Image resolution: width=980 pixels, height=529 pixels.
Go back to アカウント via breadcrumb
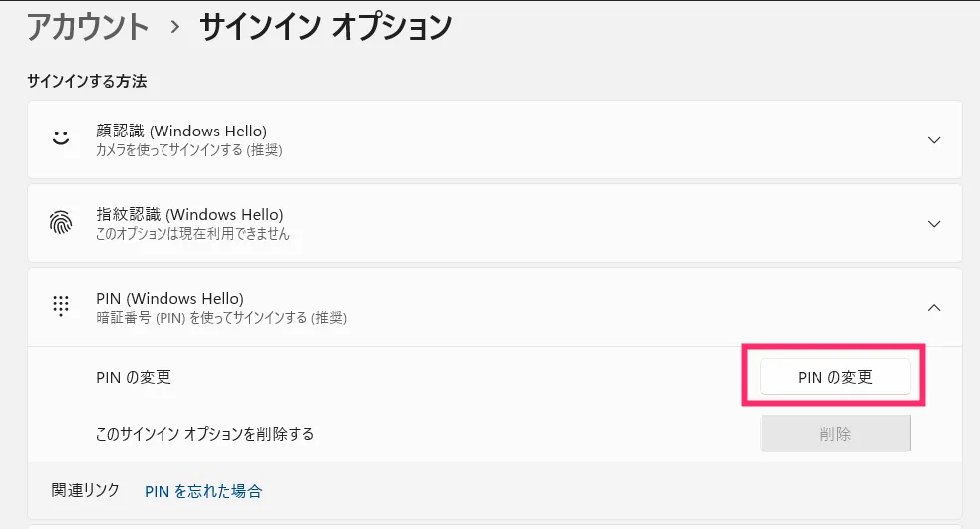[x=88, y=27]
